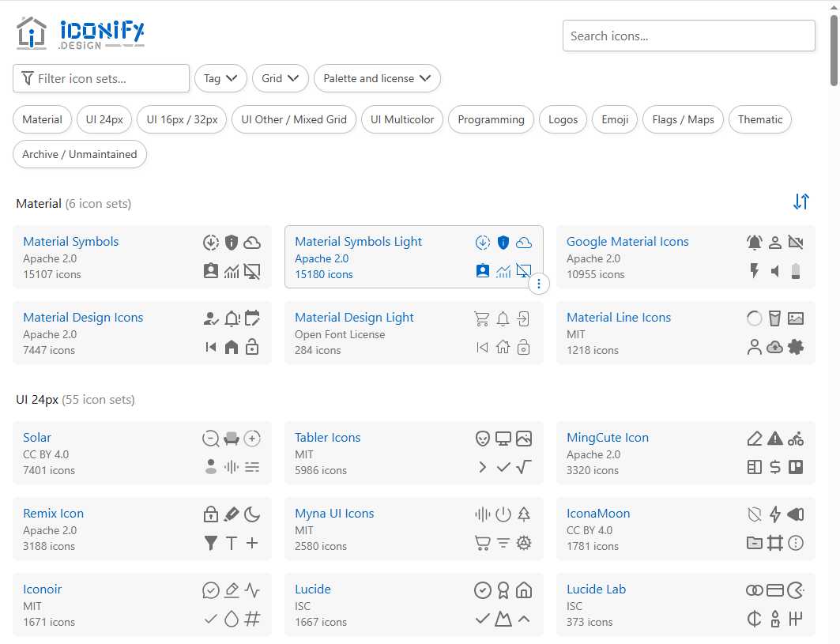840x644 pixels.
Task: Select the Flags / Maps category
Action: tap(683, 119)
